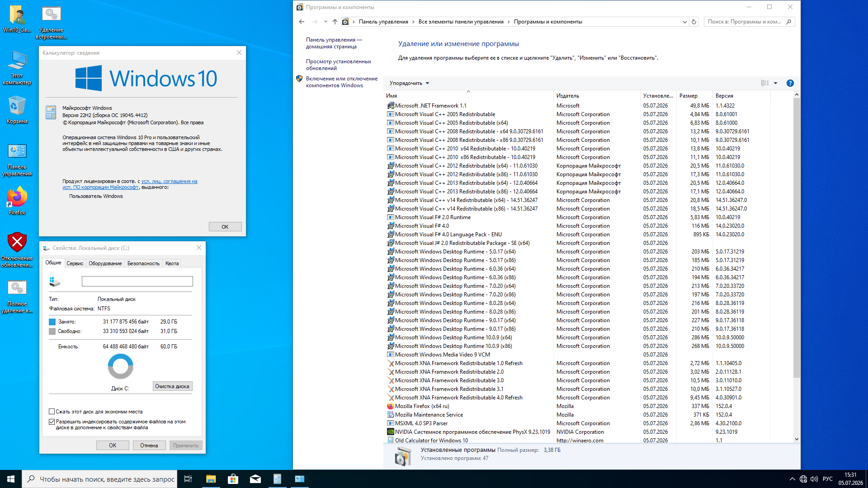
Task: Open Task View from the taskbar
Action: (188, 479)
